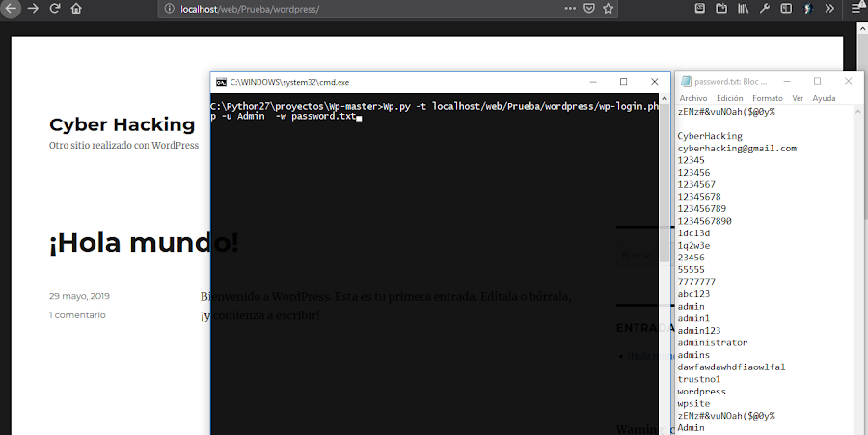Open Firefox hamburger menu
This screenshot has width=868, height=435.
[x=856, y=9]
